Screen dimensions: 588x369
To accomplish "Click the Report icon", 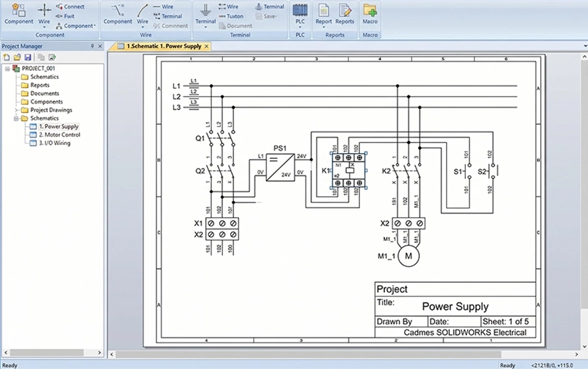I will (324, 14).
